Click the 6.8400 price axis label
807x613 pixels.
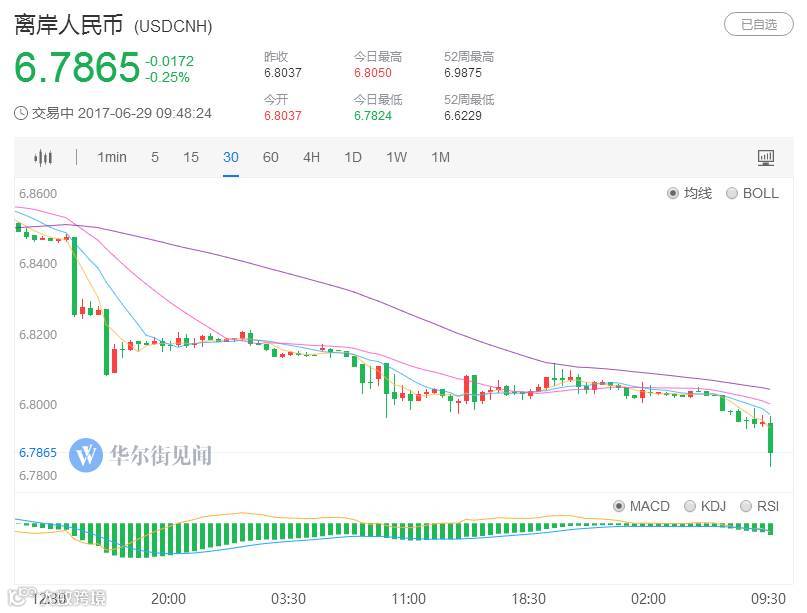[38, 264]
